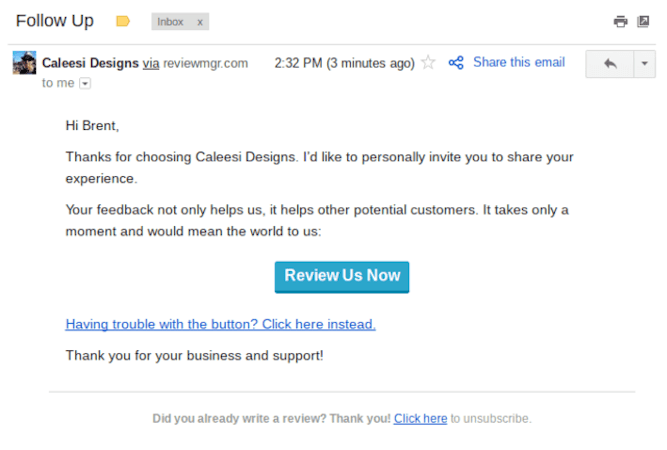Remove the Inbox label with the x
Viewport: 667px width, 450px height.
(199, 22)
